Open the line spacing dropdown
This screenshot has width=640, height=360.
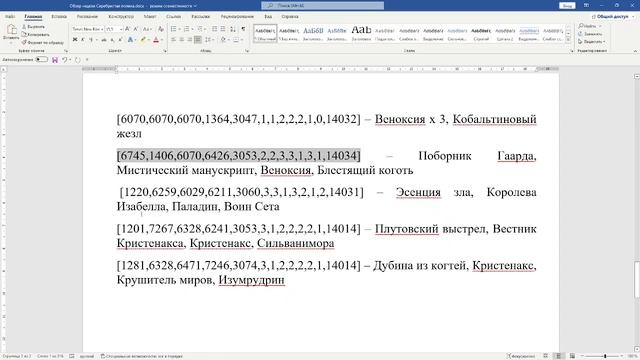tap(209, 40)
